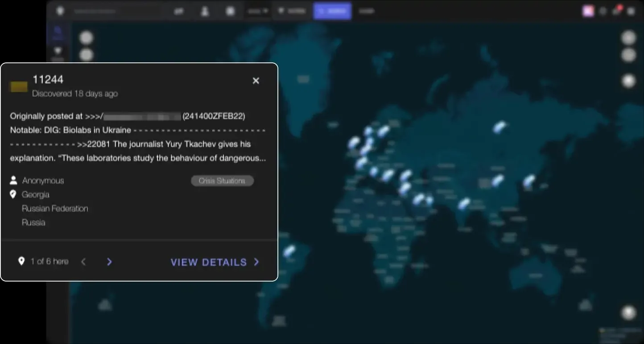
Task: Select the author name Anonymous
Action: tap(43, 180)
